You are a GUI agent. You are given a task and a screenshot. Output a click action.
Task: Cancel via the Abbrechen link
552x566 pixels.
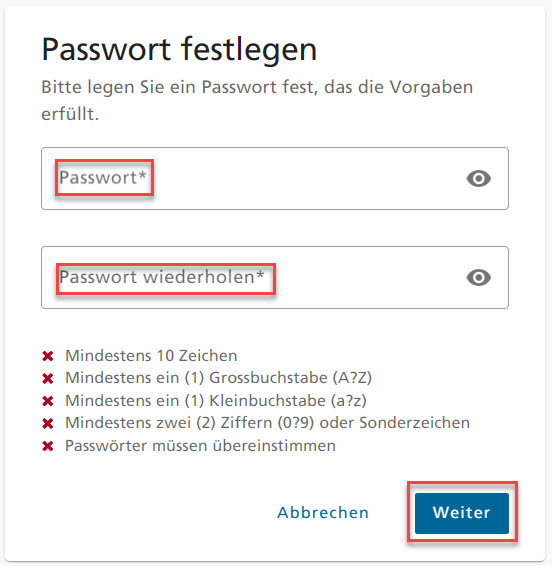coord(323,513)
